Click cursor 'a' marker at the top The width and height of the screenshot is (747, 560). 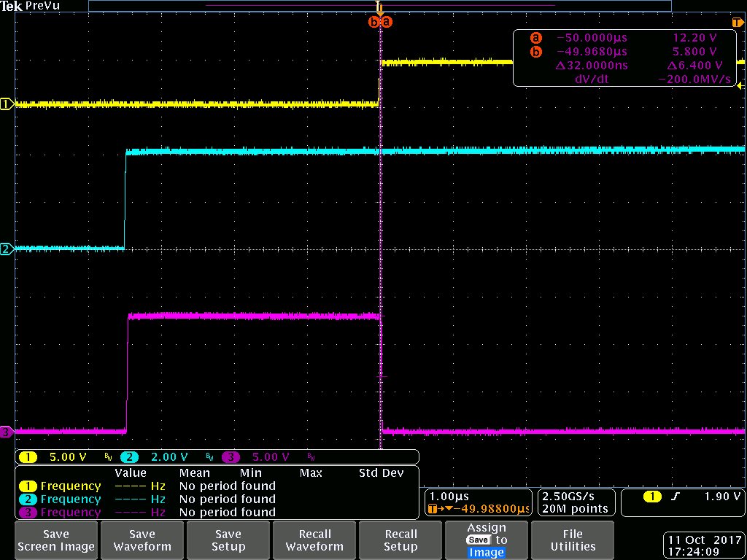point(387,22)
